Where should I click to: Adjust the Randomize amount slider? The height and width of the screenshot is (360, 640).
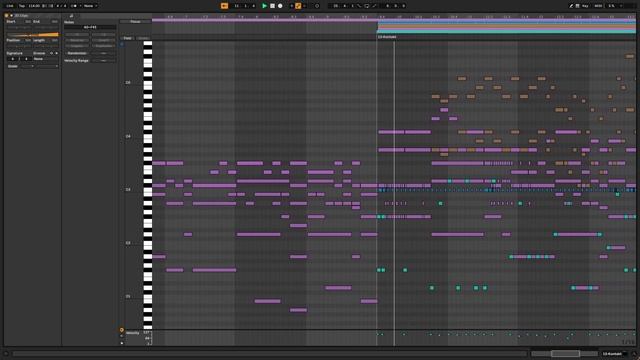click(x=104, y=53)
